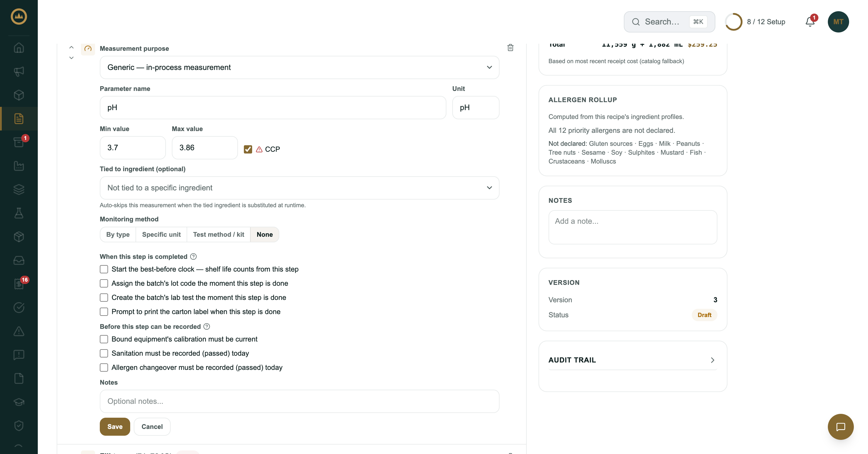The width and height of the screenshot is (868, 454).
Task: Open the MT user avatar menu
Action: click(838, 22)
